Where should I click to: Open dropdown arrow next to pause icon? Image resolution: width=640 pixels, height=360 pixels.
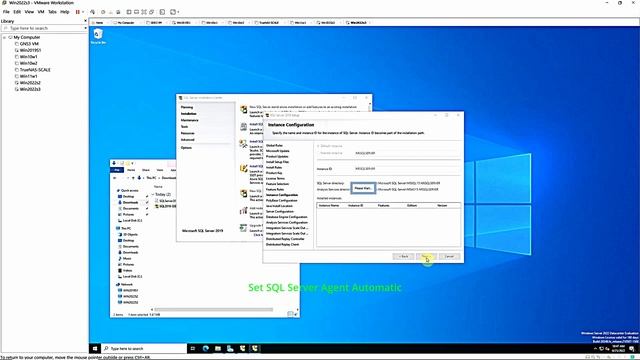tap(83, 12)
